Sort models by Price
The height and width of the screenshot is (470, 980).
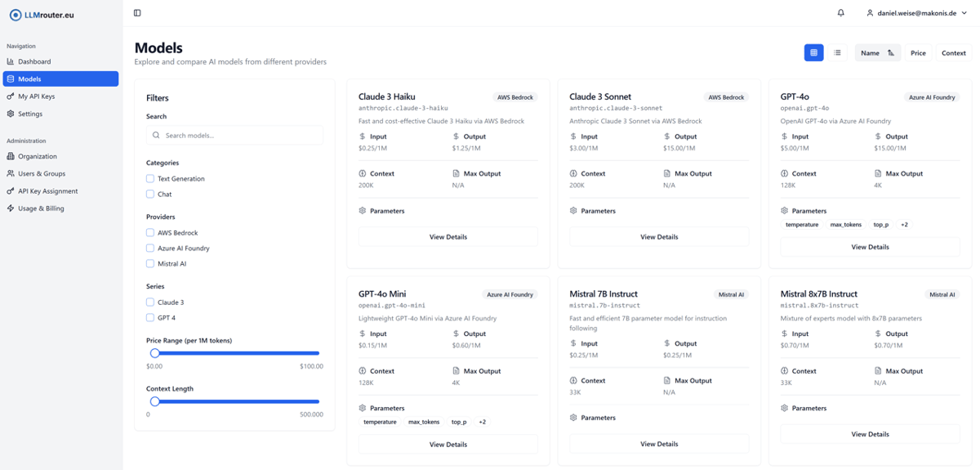pos(919,53)
